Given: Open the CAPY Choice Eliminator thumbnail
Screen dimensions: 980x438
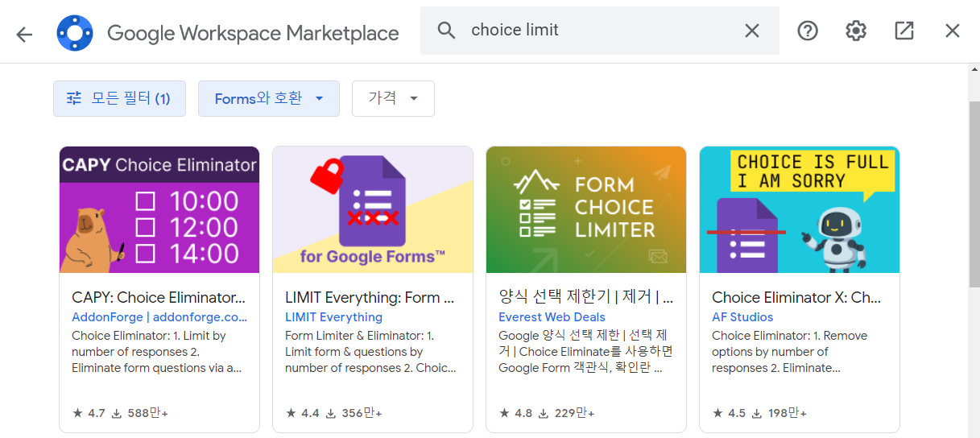Looking at the screenshot, I should click(159, 209).
